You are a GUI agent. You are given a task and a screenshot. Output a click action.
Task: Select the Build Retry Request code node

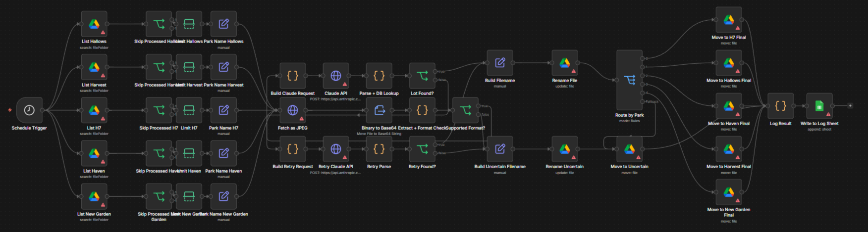point(293,149)
